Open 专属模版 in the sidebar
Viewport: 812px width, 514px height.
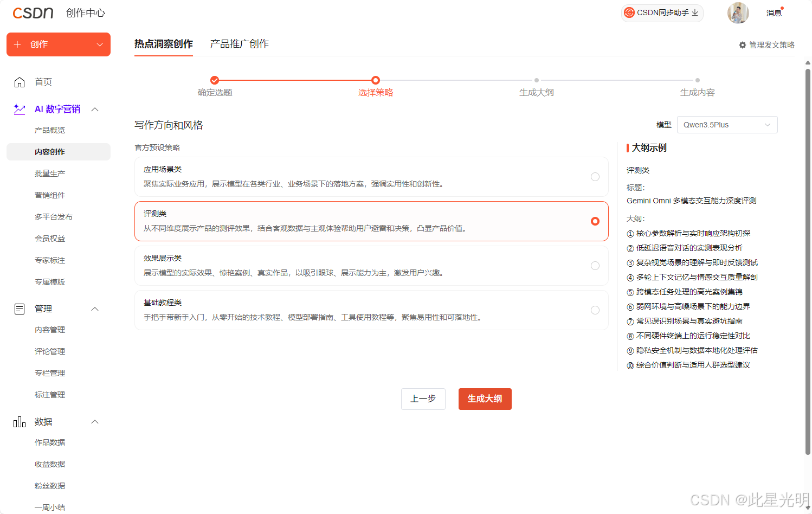pos(50,282)
